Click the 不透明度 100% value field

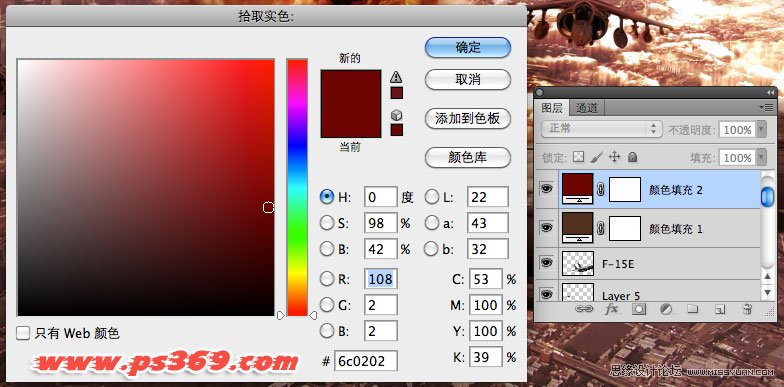738,130
